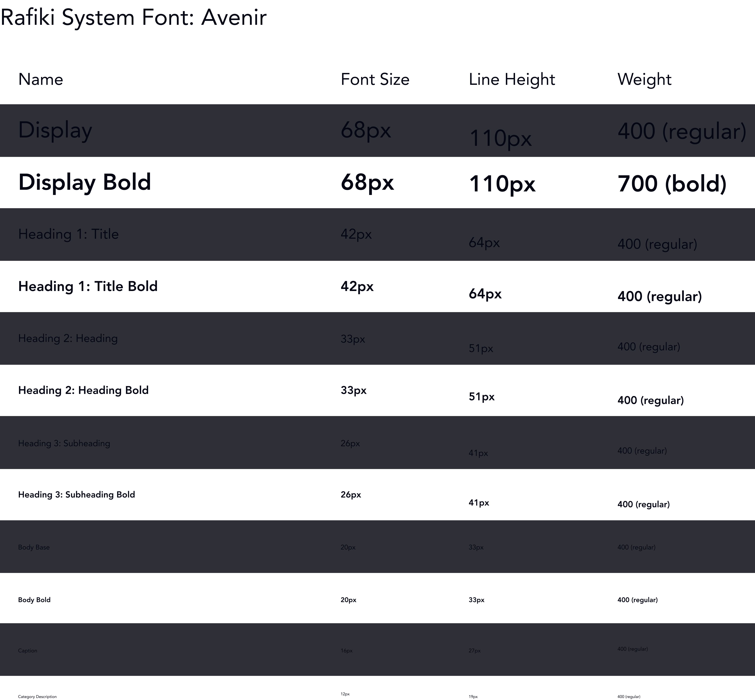Viewport: 755px width, 700px height.
Task: Select the Display Bold row name
Action: point(85,183)
